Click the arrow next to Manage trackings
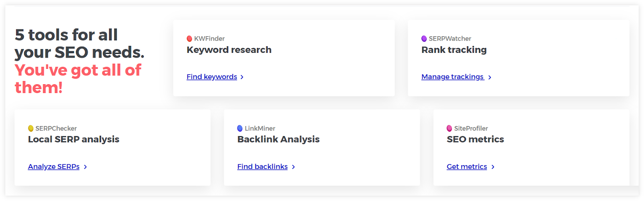This screenshot has height=201, width=644. click(489, 77)
